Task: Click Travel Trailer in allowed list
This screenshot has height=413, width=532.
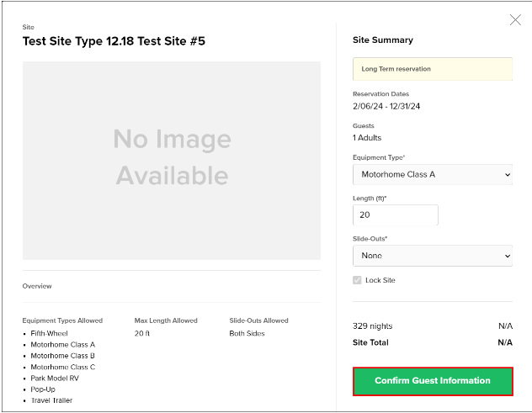Action: [x=51, y=400]
